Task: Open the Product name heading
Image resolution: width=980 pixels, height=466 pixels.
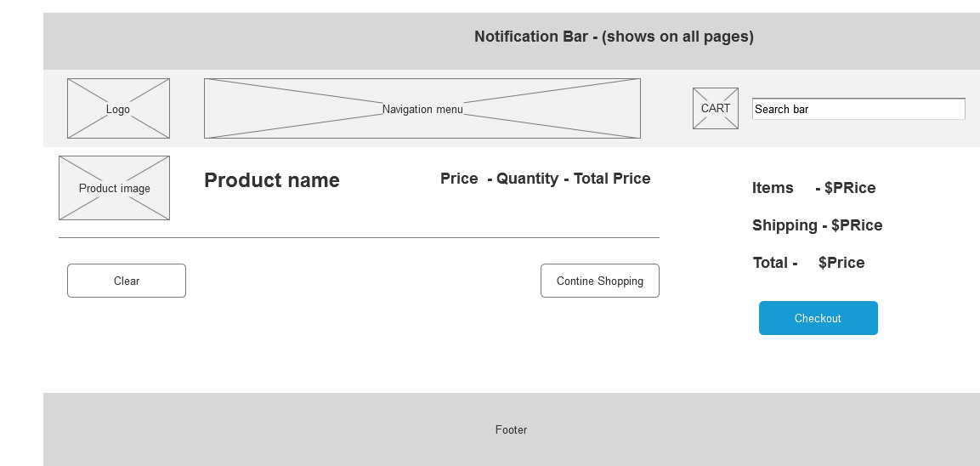Action: (272, 180)
